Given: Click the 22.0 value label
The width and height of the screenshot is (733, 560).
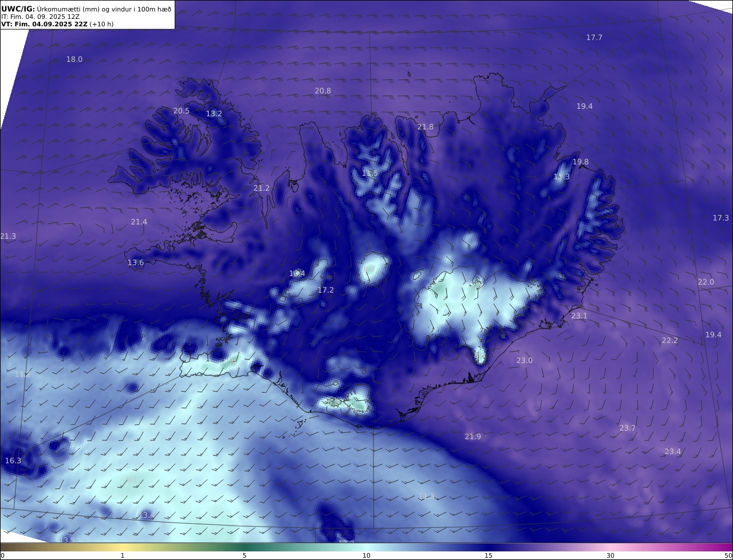Looking at the screenshot, I should (706, 282).
